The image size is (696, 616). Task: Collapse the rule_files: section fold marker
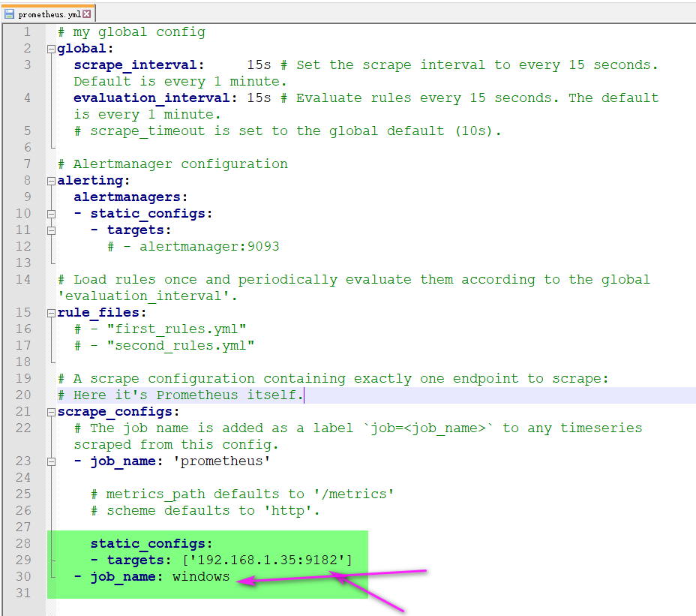(x=52, y=313)
